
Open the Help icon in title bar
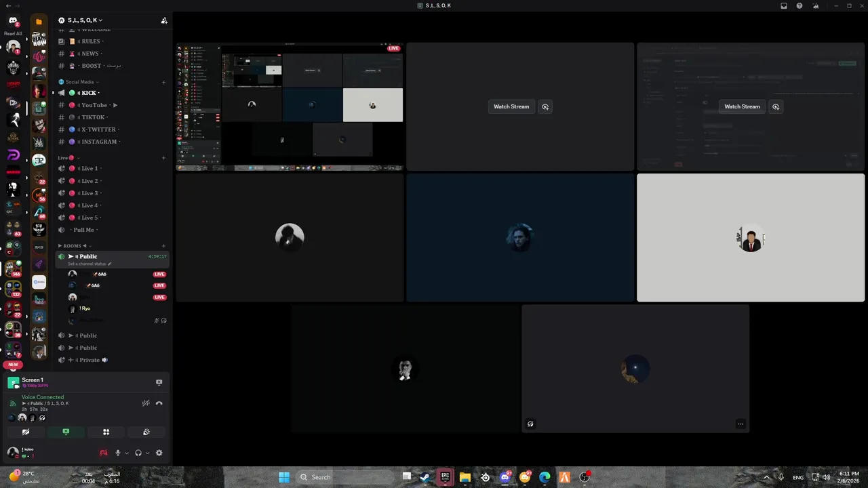tap(800, 5)
